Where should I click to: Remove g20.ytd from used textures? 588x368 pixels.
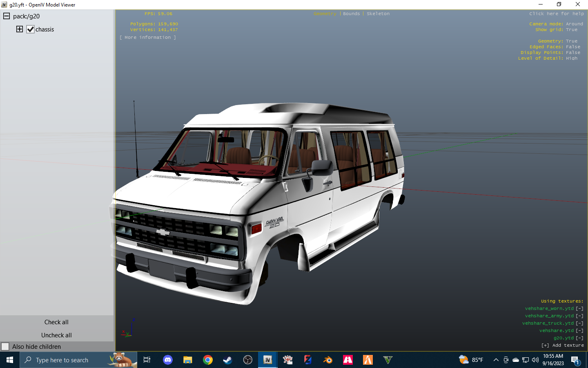tap(579, 338)
